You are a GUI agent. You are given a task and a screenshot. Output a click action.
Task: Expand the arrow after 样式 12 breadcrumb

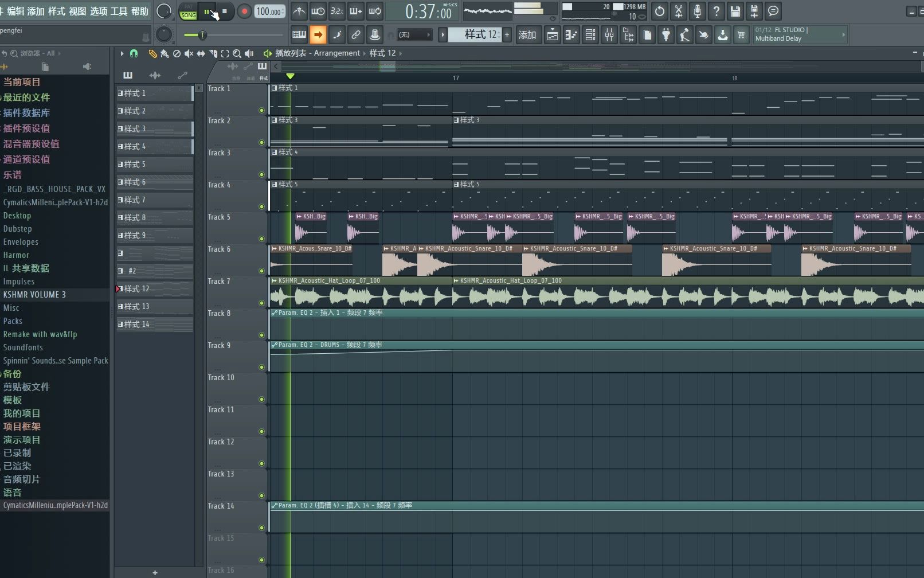coord(400,53)
